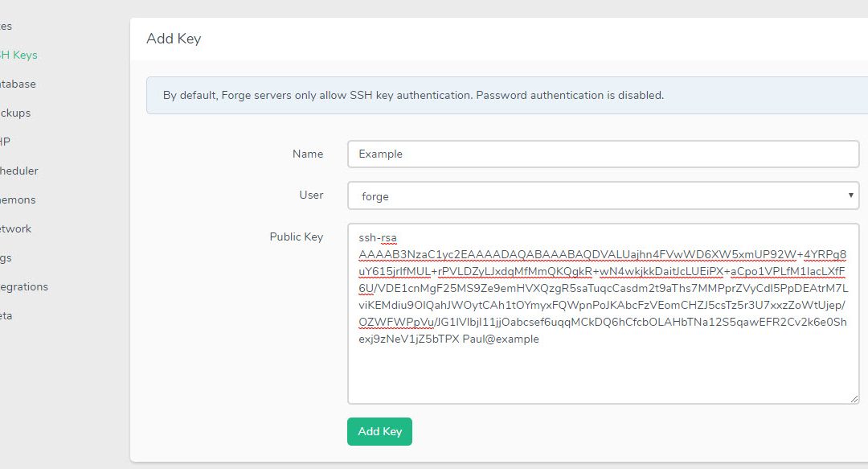868x469 pixels.
Task: Click the SSH key authentication info notice
Action: pos(506,96)
